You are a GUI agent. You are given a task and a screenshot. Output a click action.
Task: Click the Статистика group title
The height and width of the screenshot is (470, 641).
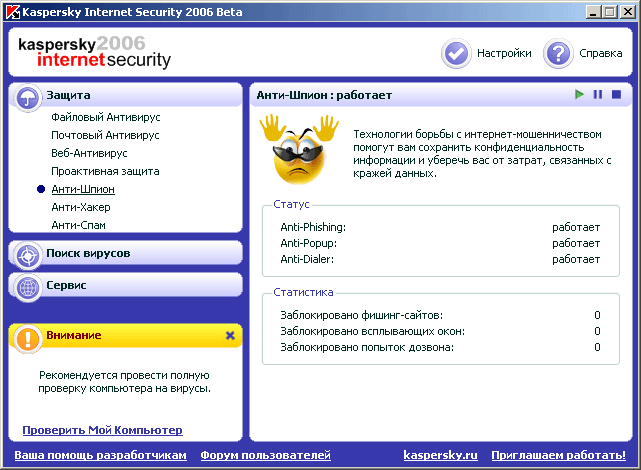tap(303, 292)
